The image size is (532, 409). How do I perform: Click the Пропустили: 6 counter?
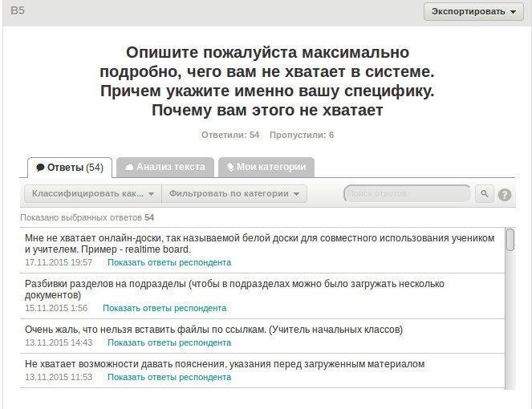coord(302,135)
